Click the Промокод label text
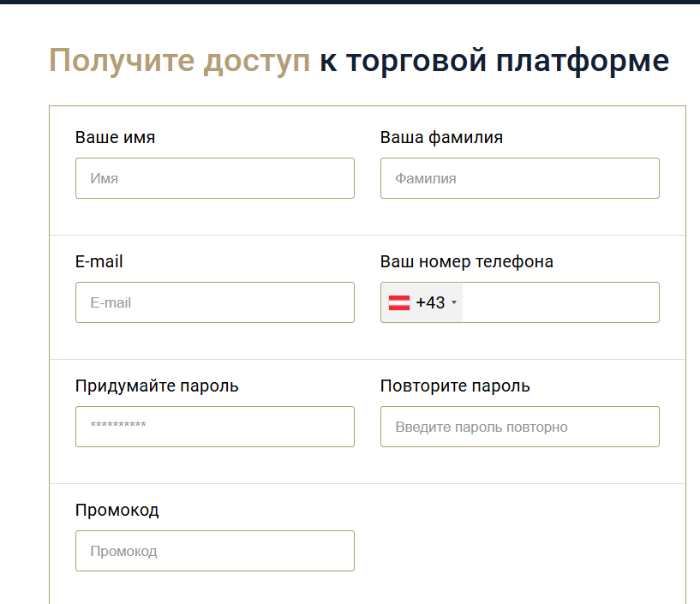Screen dimensions: 700x604 pyautogui.click(x=117, y=510)
